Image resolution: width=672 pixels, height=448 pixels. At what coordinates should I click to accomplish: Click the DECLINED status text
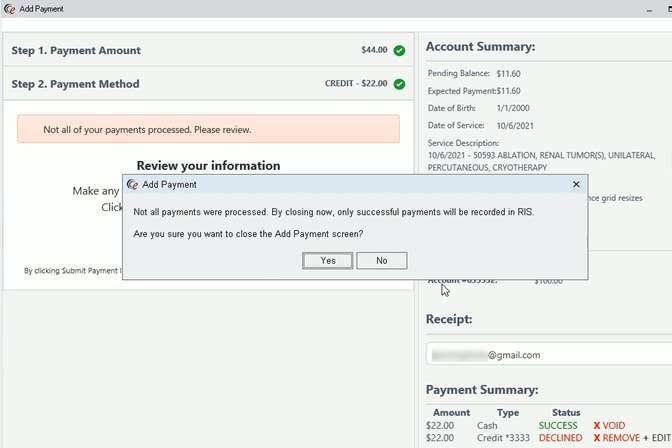coord(560,438)
